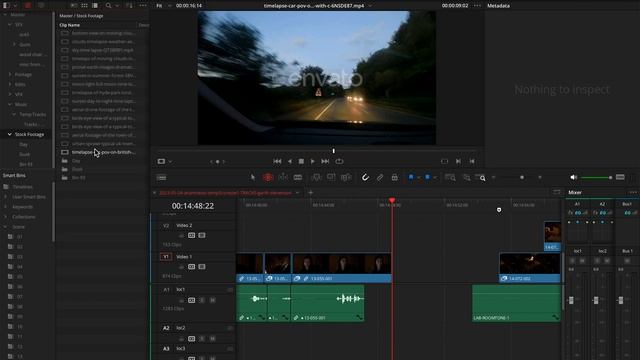Collapse the Temp Tracks bin
The height and width of the screenshot is (360, 640).
(14, 114)
